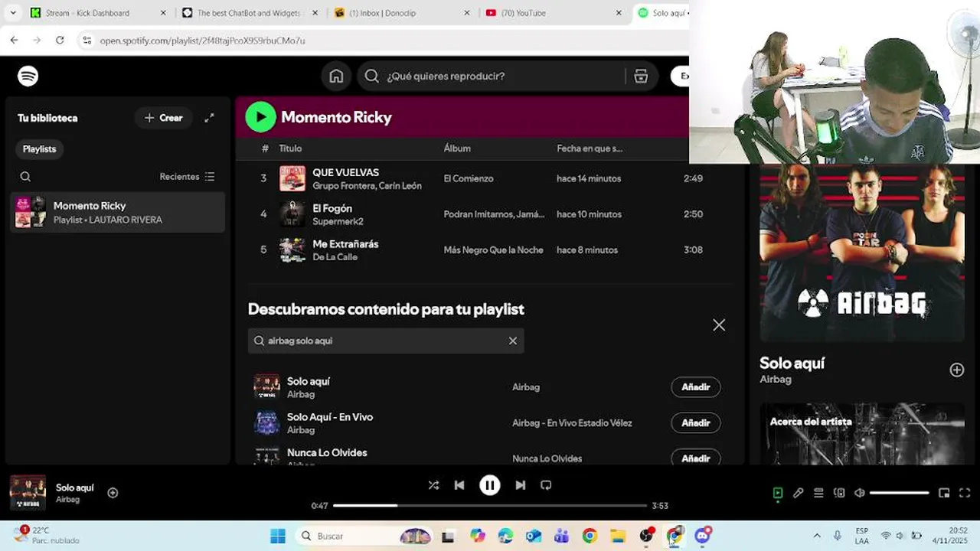980x551 pixels.
Task: Sort by the Fecha en que s... column
Action: coord(590,148)
